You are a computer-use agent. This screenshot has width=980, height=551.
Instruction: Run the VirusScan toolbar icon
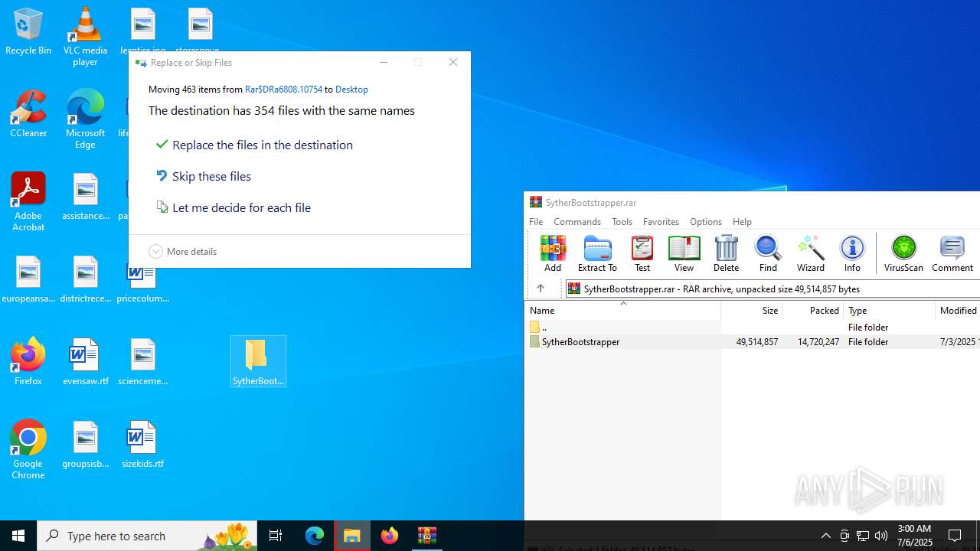pos(903,254)
